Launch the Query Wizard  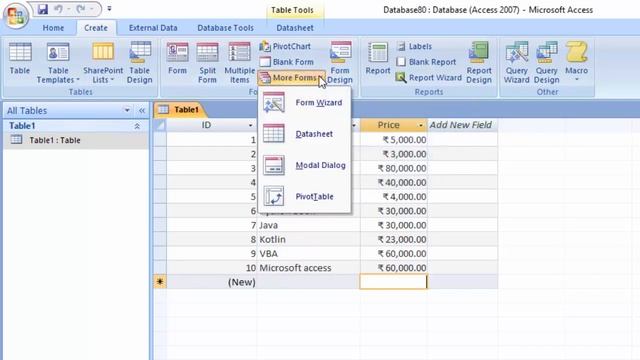tap(516, 63)
